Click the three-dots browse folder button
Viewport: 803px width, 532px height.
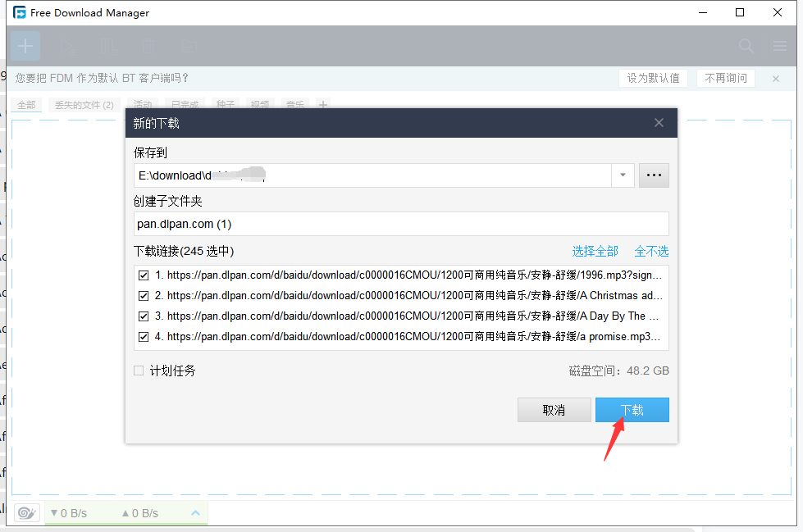(654, 175)
